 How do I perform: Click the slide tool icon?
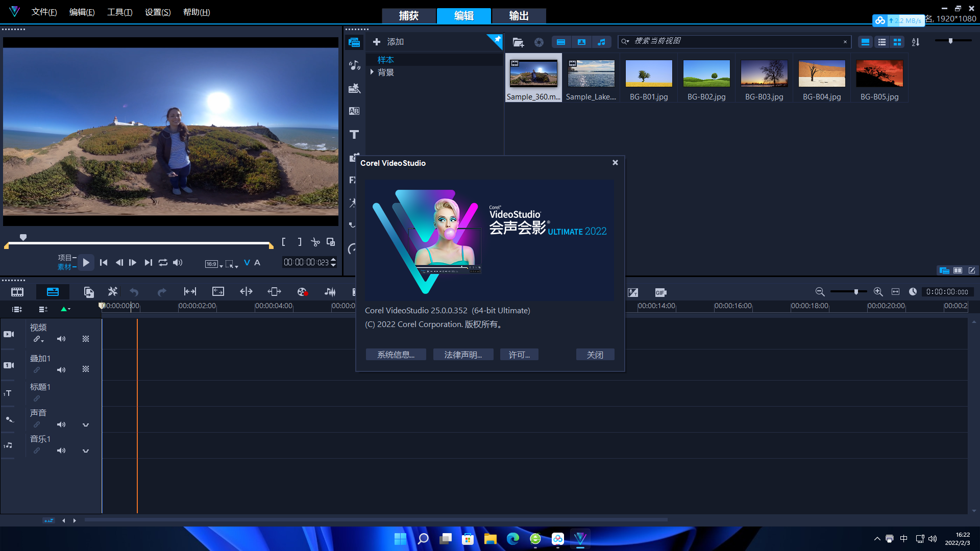pos(274,291)
